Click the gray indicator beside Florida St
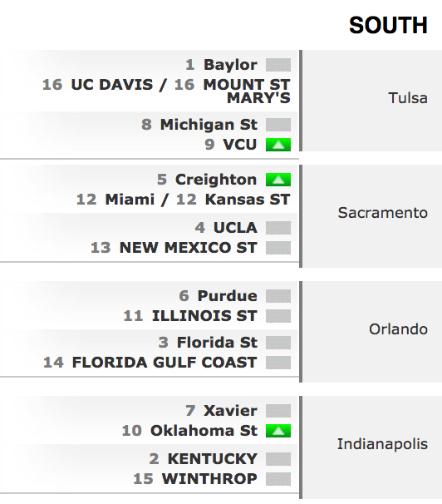Image resolution: width=442 pixels, height=504 pixels. [x=278, y=343]
